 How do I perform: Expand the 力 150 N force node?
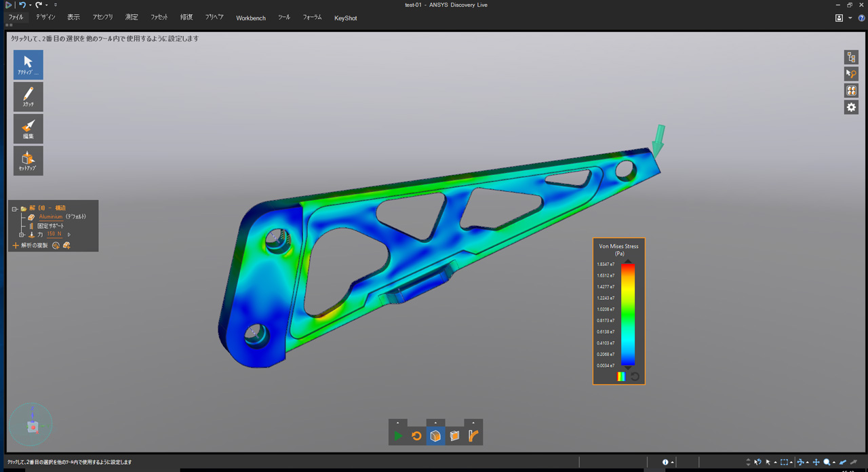coord(22,235)
